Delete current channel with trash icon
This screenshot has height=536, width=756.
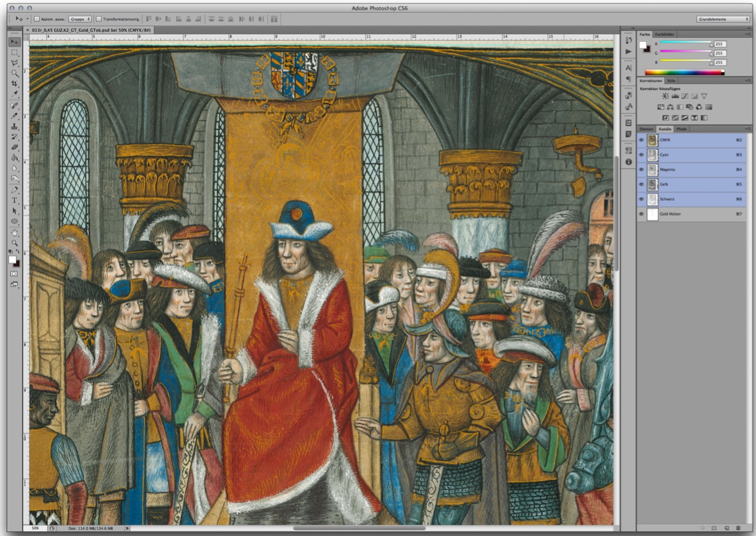pyautogui.click(x=738, y=528)
